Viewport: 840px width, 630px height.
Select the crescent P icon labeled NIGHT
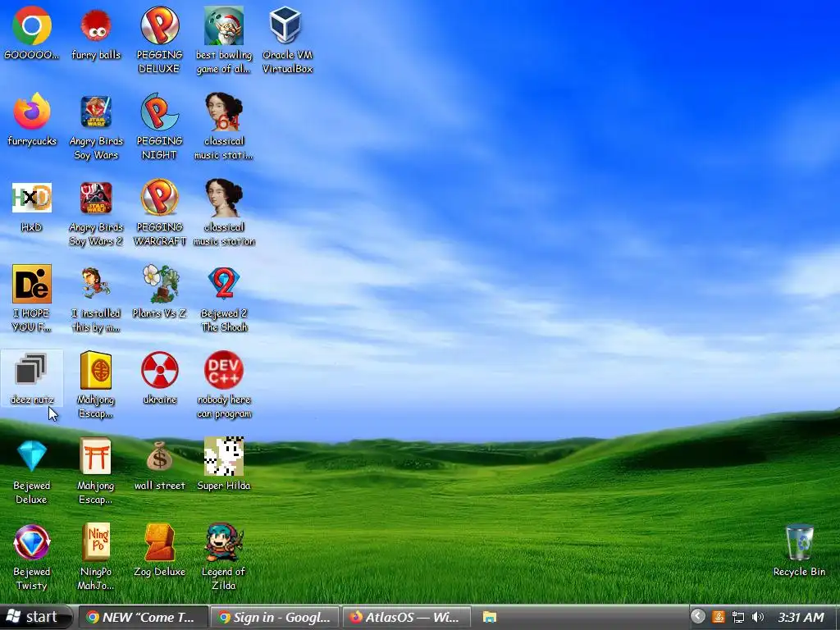160,112
